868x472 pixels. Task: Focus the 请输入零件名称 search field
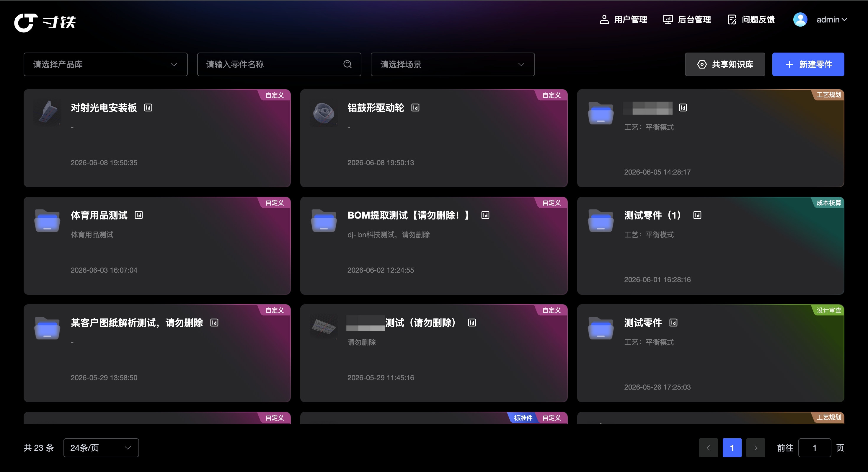pos(279,64)
